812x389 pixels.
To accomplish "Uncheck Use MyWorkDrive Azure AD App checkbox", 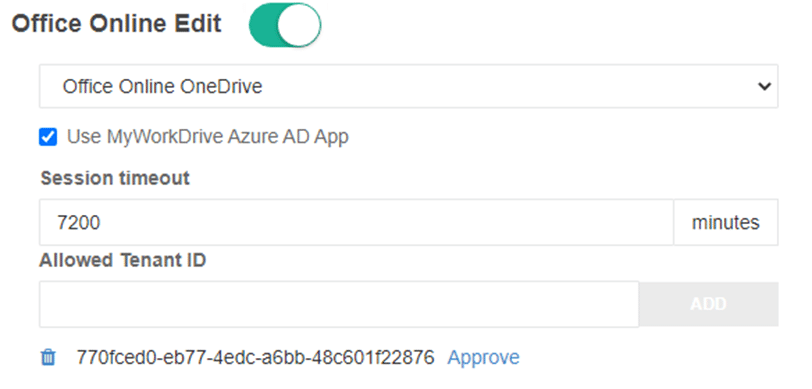I will [48, 137].
